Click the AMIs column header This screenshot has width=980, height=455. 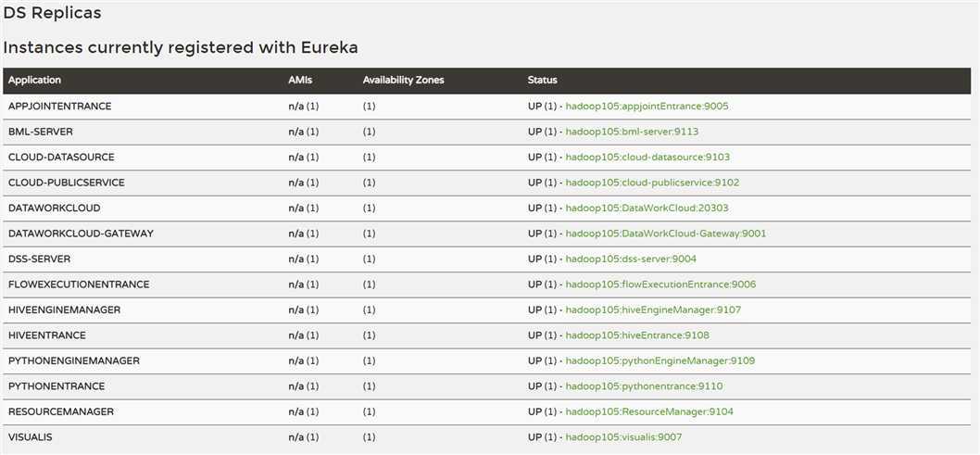[300, 81]
